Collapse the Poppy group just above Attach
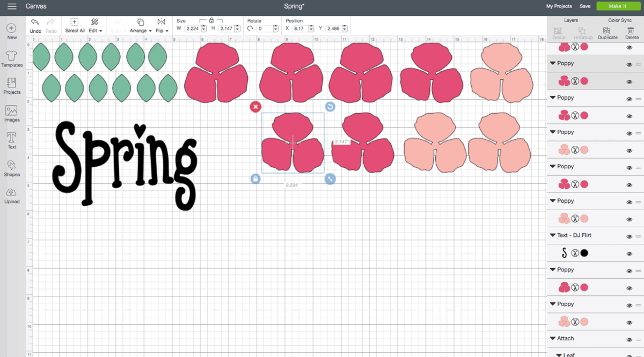 (552, 304)
